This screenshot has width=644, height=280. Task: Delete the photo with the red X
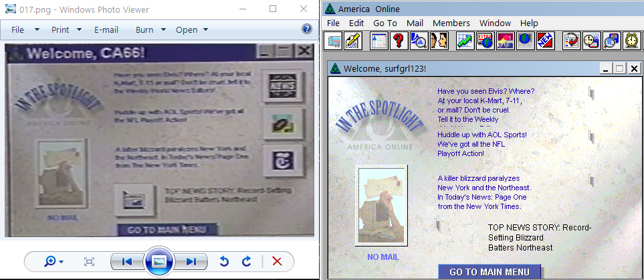(x=278, y=261)
